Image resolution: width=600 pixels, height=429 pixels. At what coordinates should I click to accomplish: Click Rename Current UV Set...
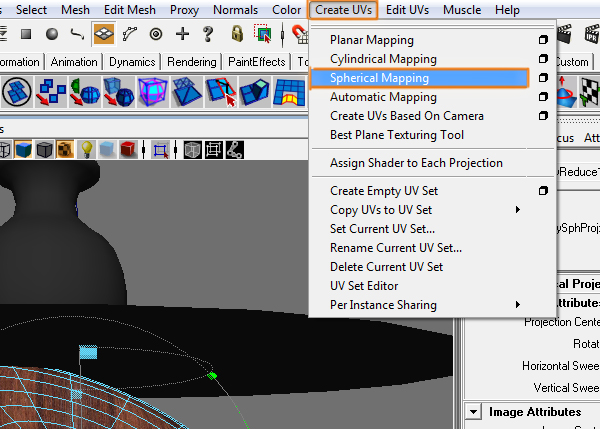coord(396,248)
